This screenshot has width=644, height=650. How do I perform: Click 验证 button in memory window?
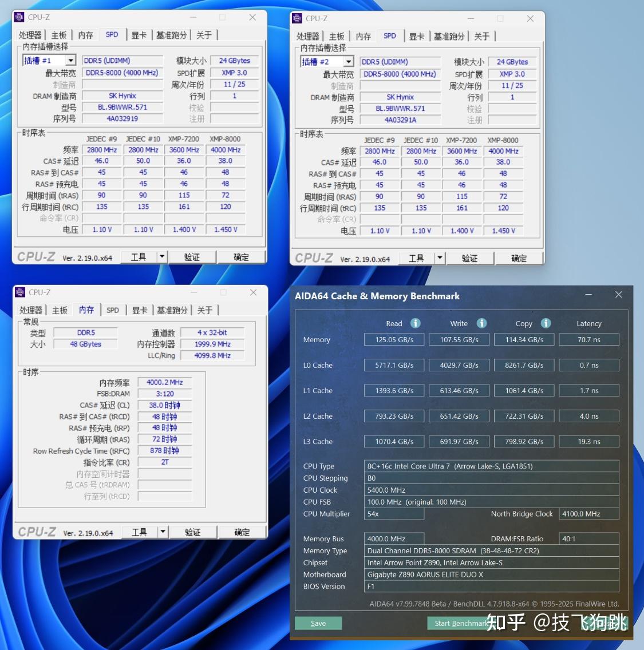[193, 532]
